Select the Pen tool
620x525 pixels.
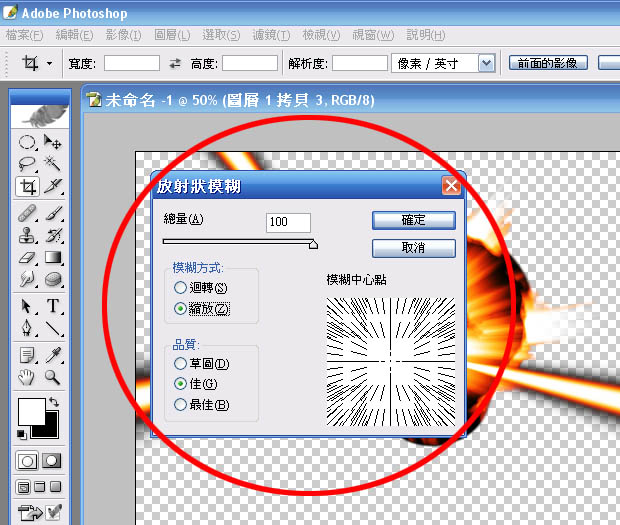pos(27,328)
